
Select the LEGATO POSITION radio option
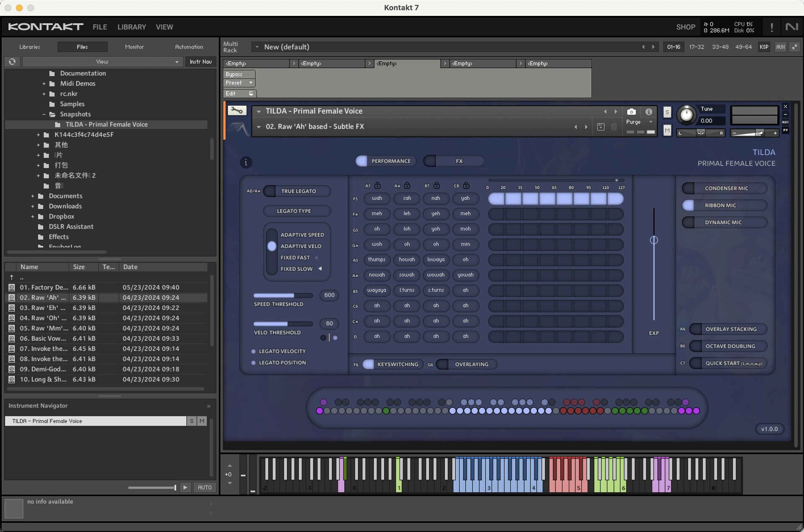tap(253, 363)
